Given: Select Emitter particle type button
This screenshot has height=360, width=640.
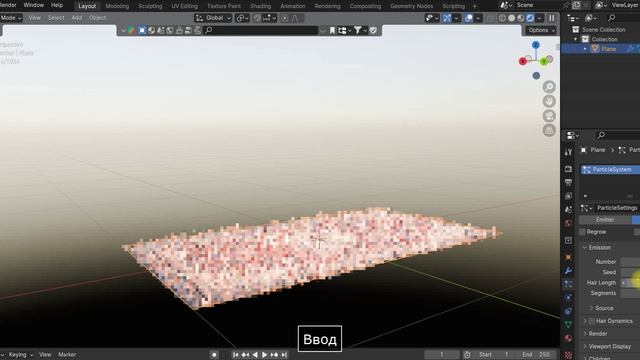Looking at the screenshot, I should click(x=605, y=220).
